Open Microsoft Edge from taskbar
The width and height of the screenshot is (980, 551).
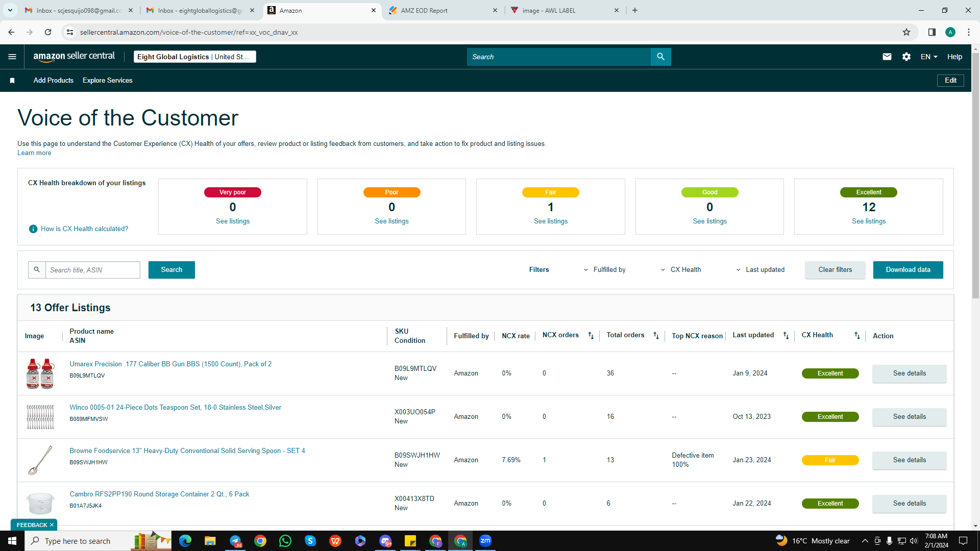click(185, 541)
